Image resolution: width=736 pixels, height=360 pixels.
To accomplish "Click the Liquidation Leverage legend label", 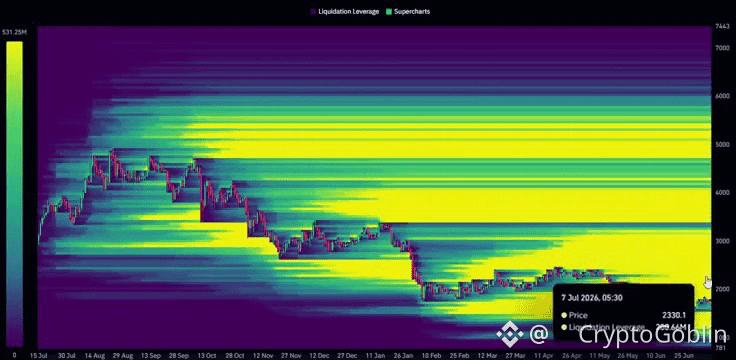I will tap(348, 12).
